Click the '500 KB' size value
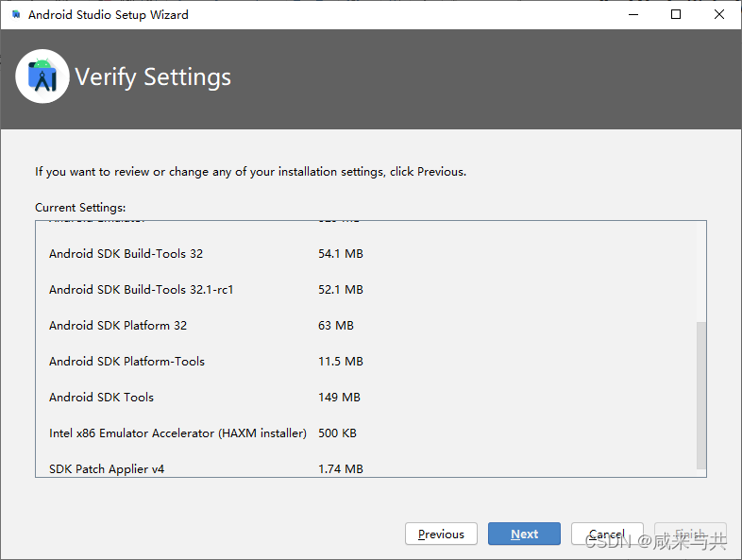The image size is (742, 560). (337, 433)
